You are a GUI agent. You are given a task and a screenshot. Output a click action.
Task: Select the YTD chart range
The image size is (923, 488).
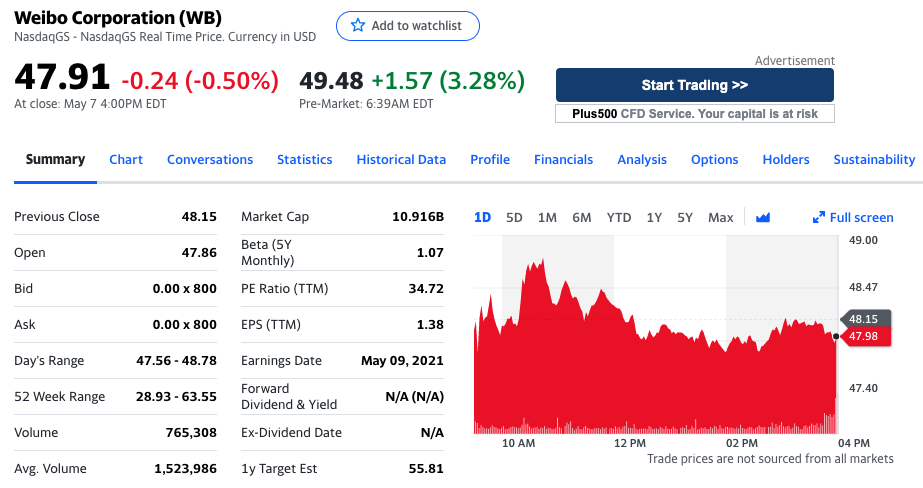coord(619,218)
